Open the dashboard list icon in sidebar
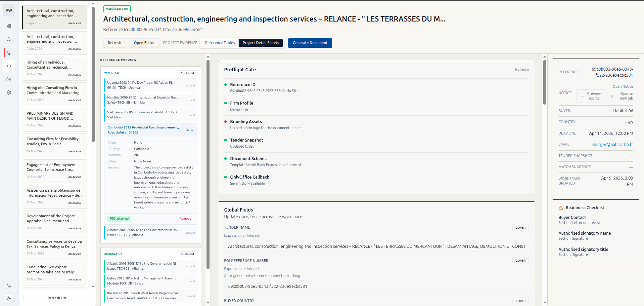 [9, 26]
